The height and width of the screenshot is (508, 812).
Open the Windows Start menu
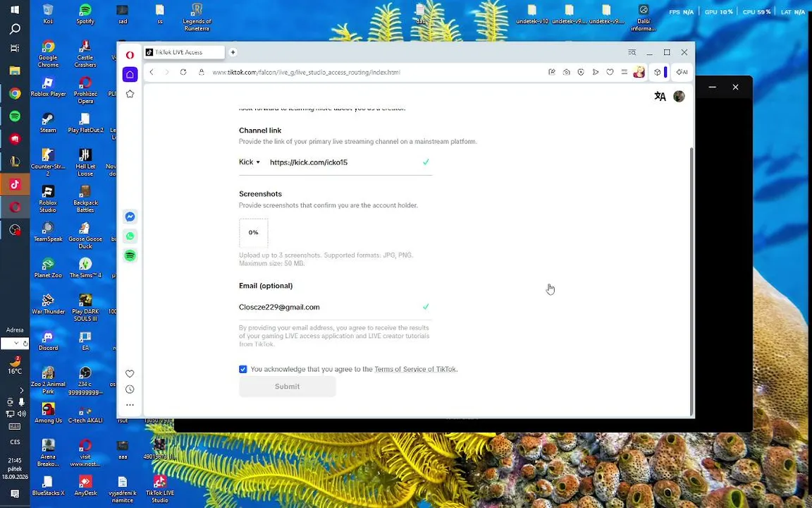point(15,10)
